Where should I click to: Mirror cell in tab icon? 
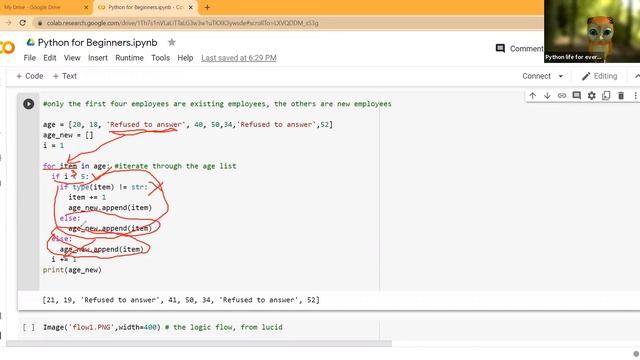606,96
